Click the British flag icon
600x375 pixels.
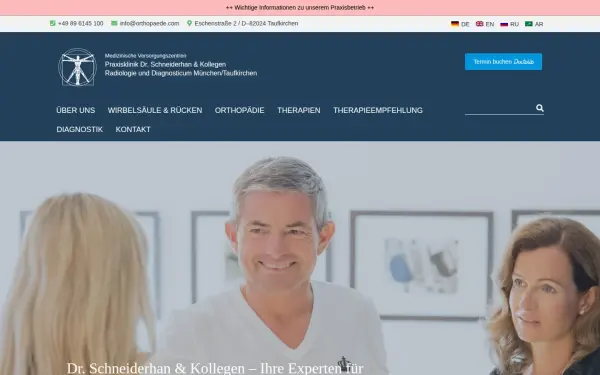tap(479, 24)
